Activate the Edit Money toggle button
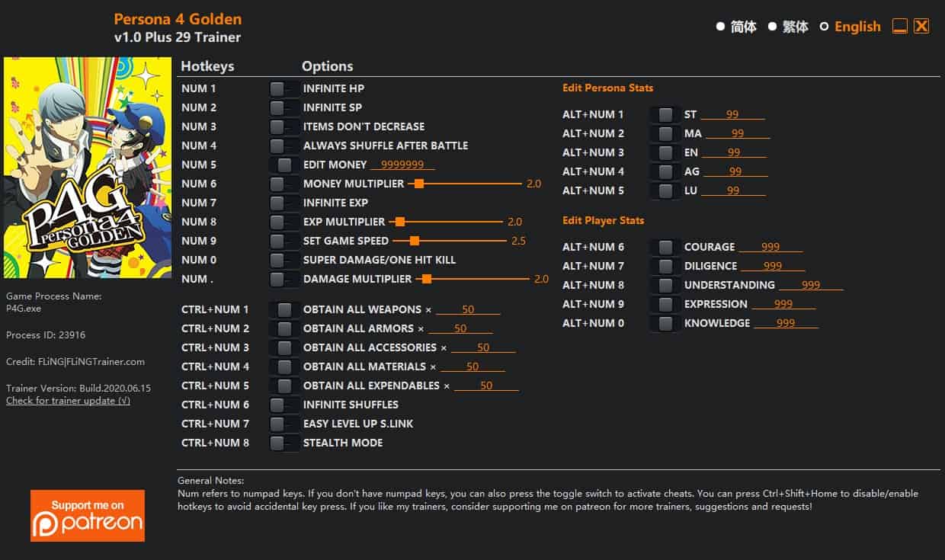 click(x=284, y=165)
